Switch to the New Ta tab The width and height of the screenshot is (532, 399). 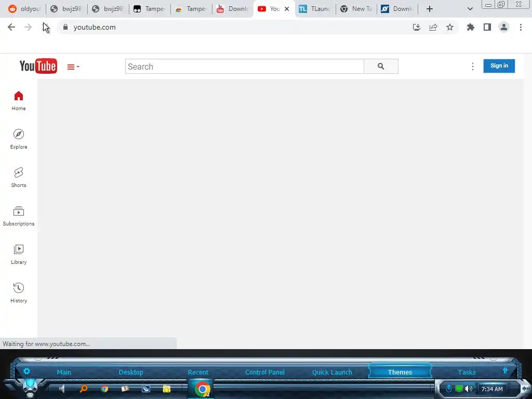coord(356,9)
